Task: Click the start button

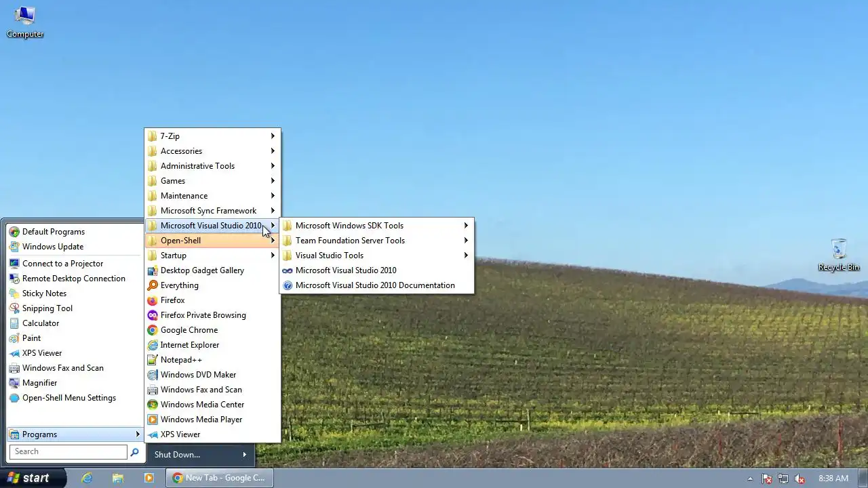Action: 33,478
